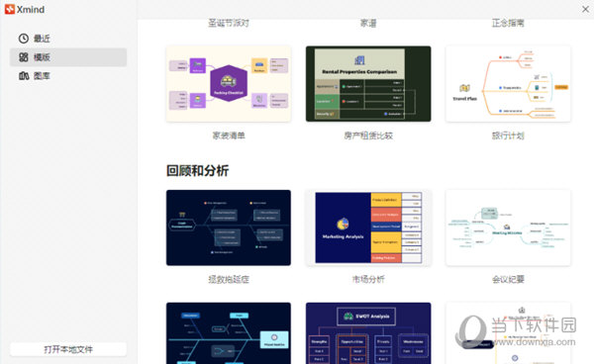
Task: Open the Marketing Analysis template thumbnail
Action: tap(368, 227)
